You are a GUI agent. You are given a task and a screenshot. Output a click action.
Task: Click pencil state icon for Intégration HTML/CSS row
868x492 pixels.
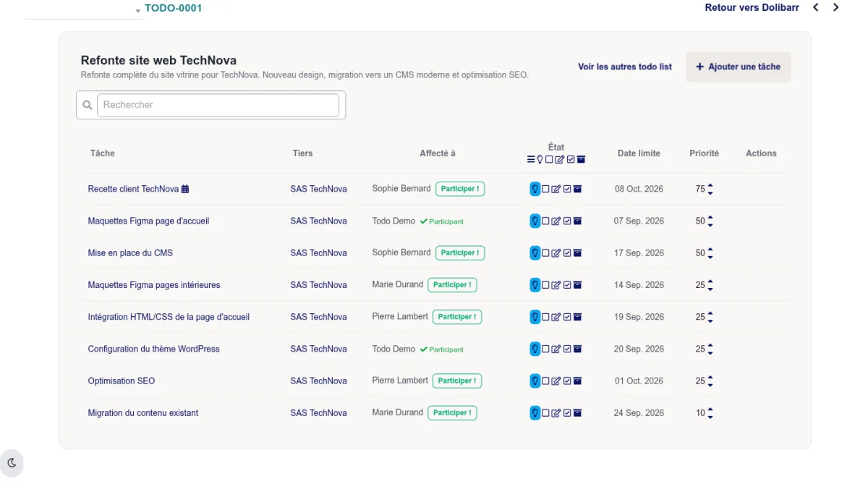(556, 317)
